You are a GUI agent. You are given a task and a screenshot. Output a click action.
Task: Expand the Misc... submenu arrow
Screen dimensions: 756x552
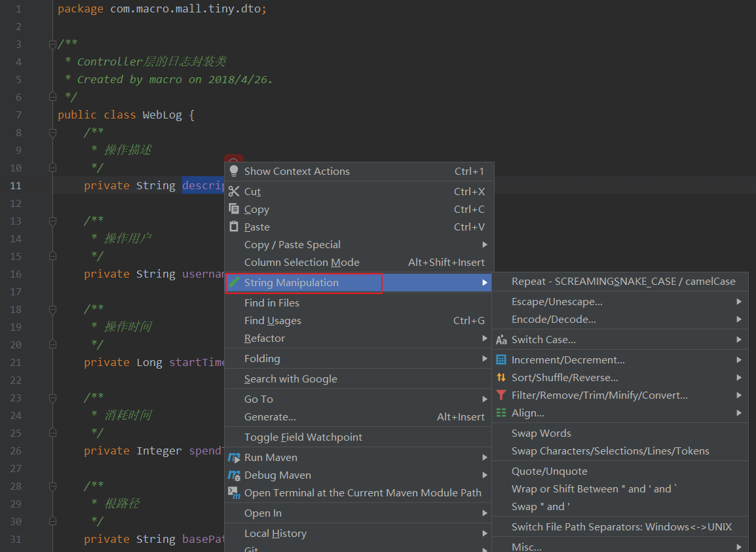(x=739, y=547)
